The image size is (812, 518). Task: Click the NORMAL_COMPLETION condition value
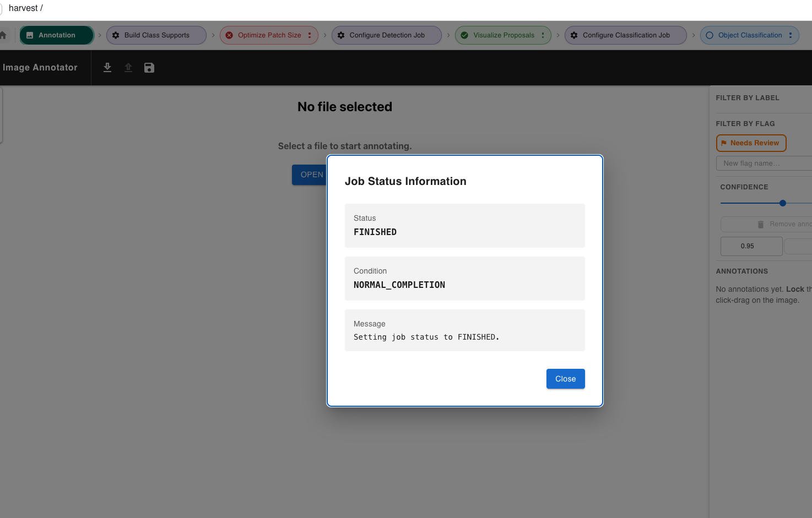[399, 285]
